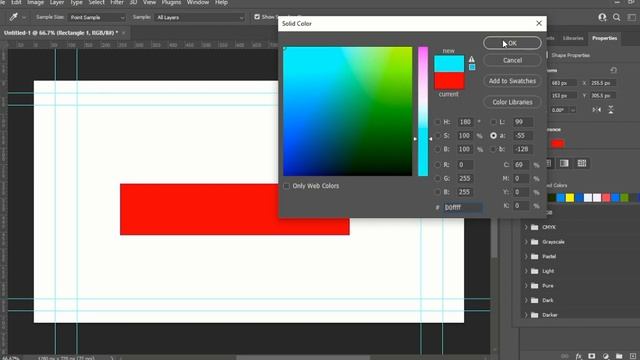Click the reset transform icon in Properties

(x=613, y=70)
